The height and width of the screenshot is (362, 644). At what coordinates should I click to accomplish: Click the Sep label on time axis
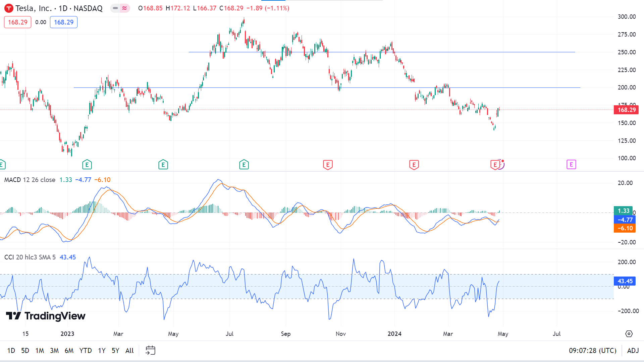click(286, 334)
